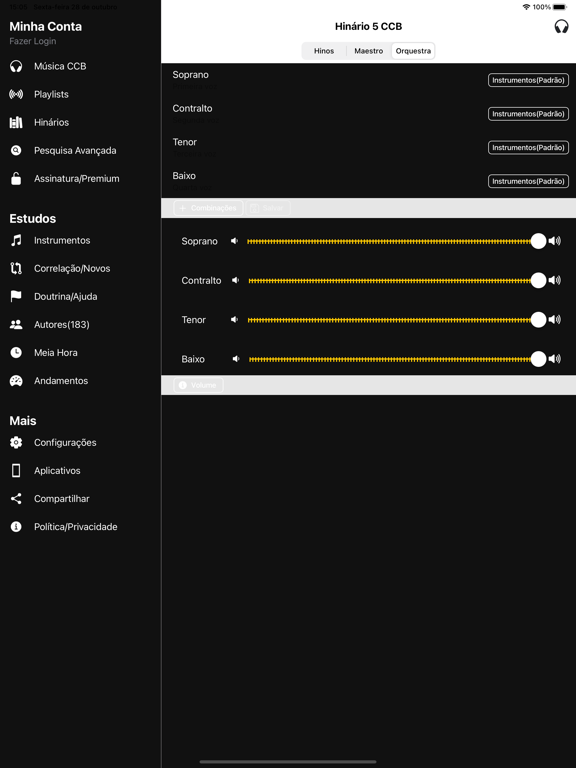This screenshot has width=576, height=768.
Task: Open Hinários books icon
Action: (x=16, y=122)
